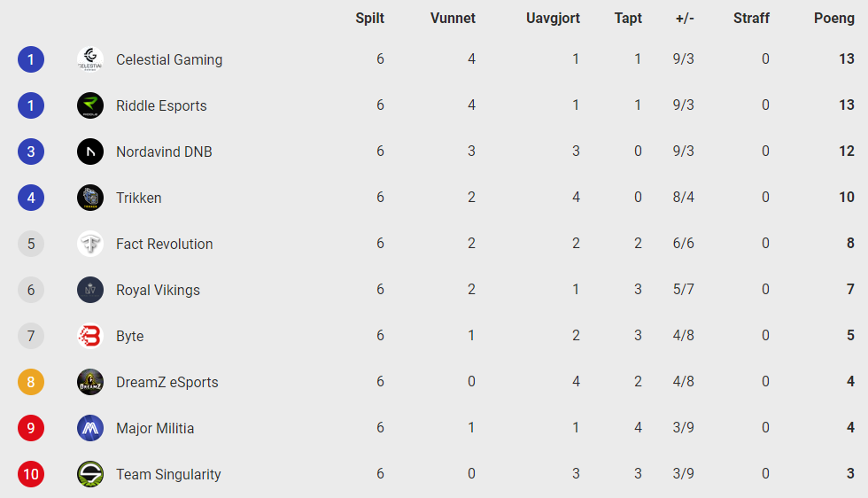Click the Major Militia team logo
Image resolution: width=868 pixels, height=498 pixels.
tap(90, 428)
